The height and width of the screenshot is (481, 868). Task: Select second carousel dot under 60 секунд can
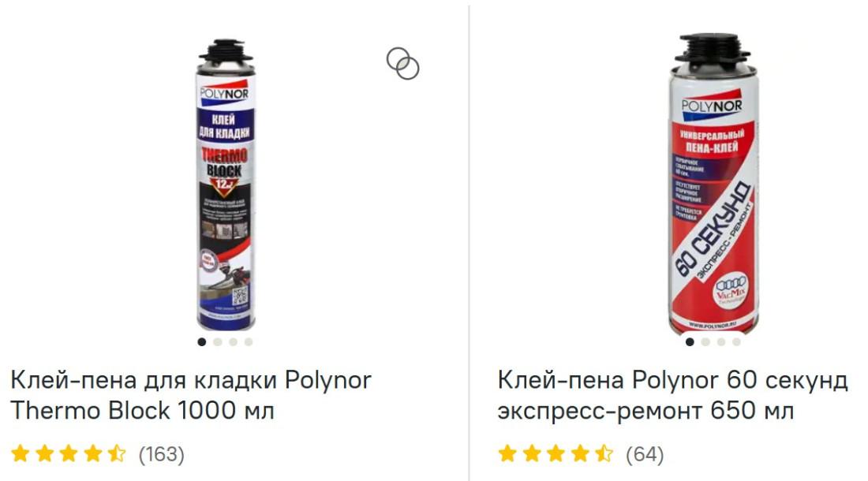click(x=705, y=341)
